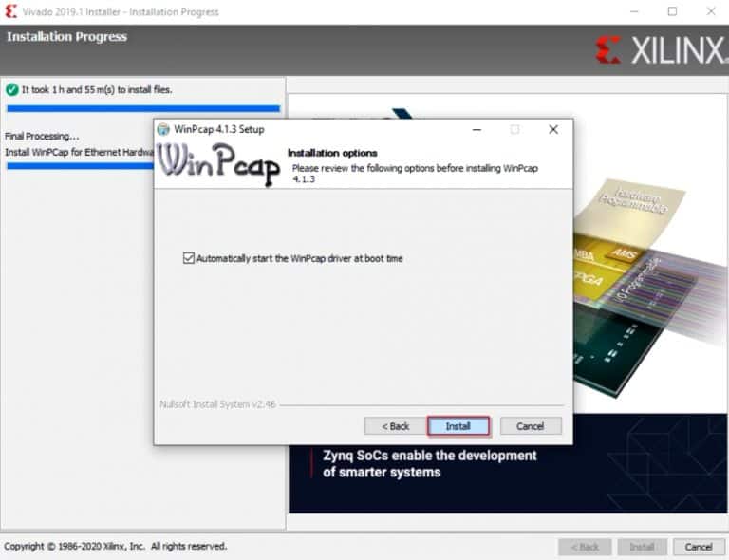
Task: Click the Zynq SoCs banner text
Action: pos(429,463)
